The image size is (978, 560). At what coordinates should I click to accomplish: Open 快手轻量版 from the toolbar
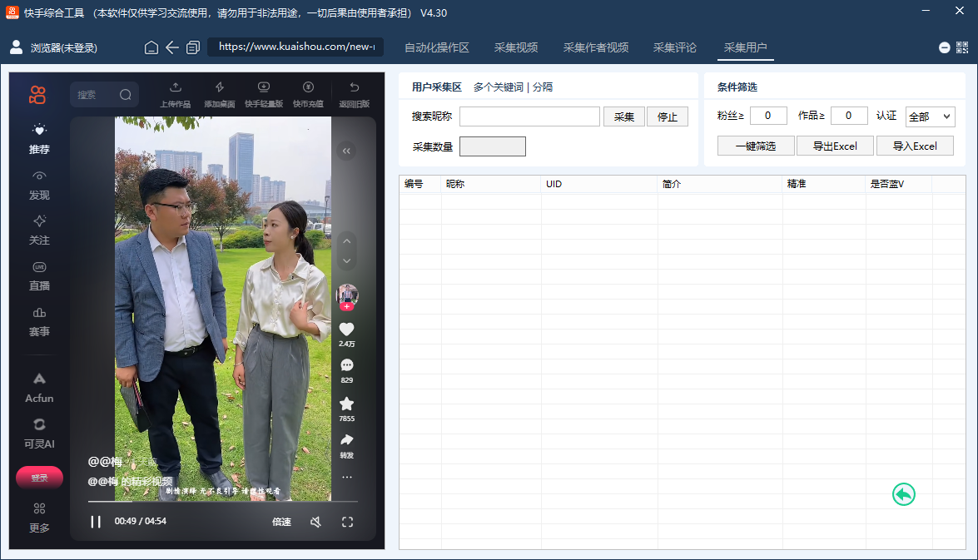264,92
